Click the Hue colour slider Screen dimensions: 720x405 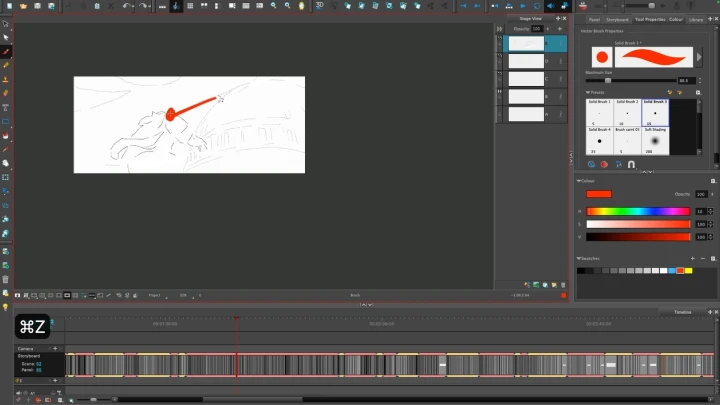[x=638, y=211]
